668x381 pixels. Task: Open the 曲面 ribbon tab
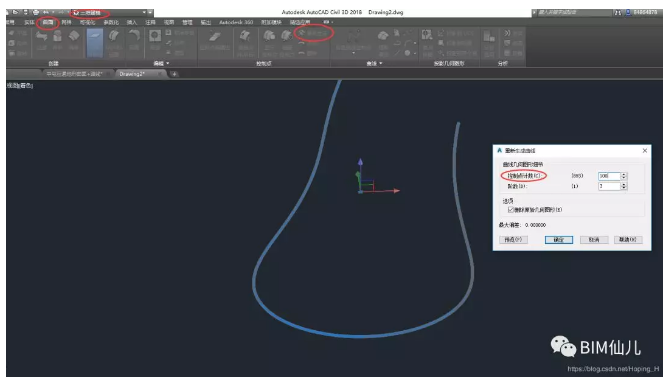[48, 22]
